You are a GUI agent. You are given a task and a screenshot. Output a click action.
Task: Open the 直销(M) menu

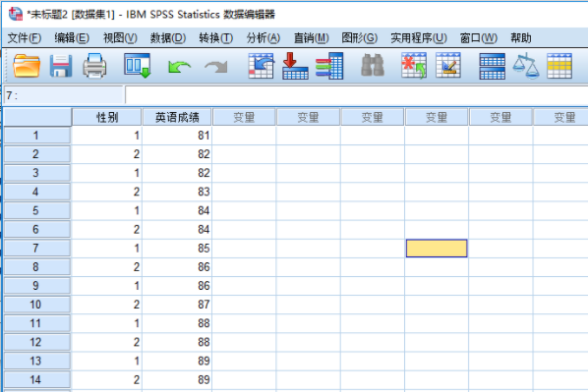click(312, 38)
